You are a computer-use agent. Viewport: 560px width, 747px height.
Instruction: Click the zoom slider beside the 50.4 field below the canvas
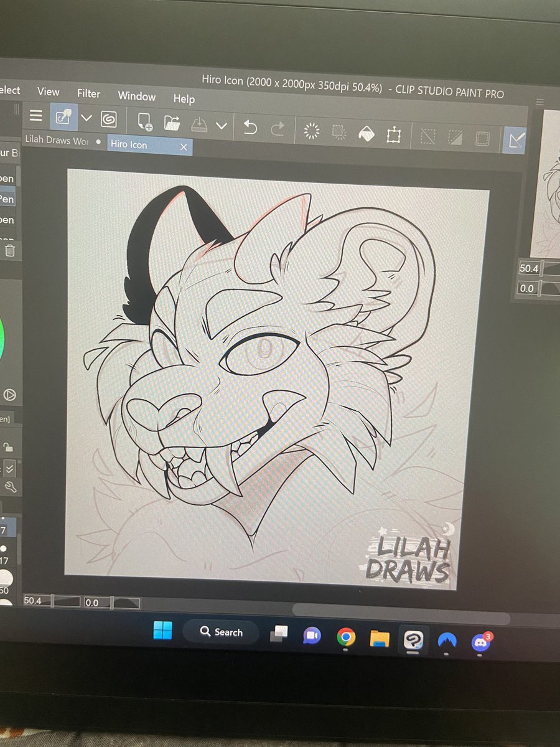pyautogui.click(x=67, y=601)
